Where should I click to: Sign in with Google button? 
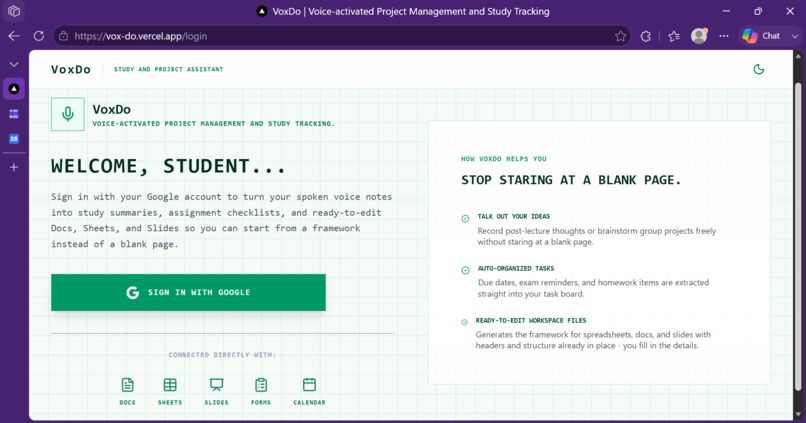tap(188, 292)
